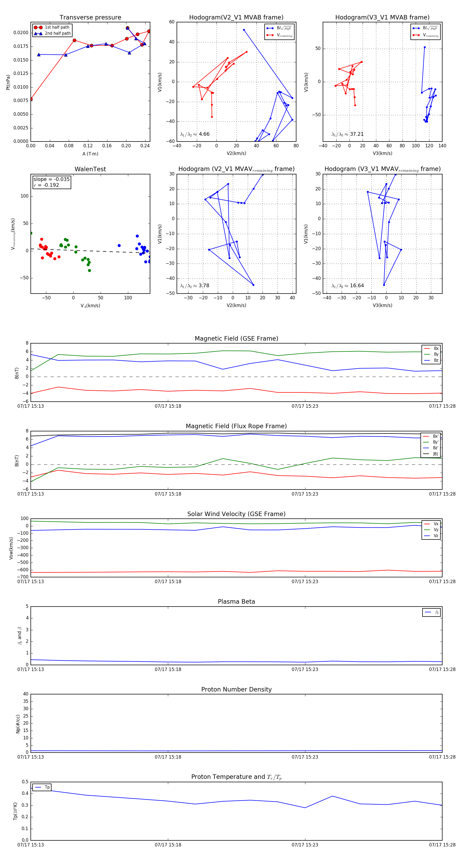Click 'Bx' legend entry in GSE magnetic plot
The image size is (473, 868).
(x=431, y=349)
